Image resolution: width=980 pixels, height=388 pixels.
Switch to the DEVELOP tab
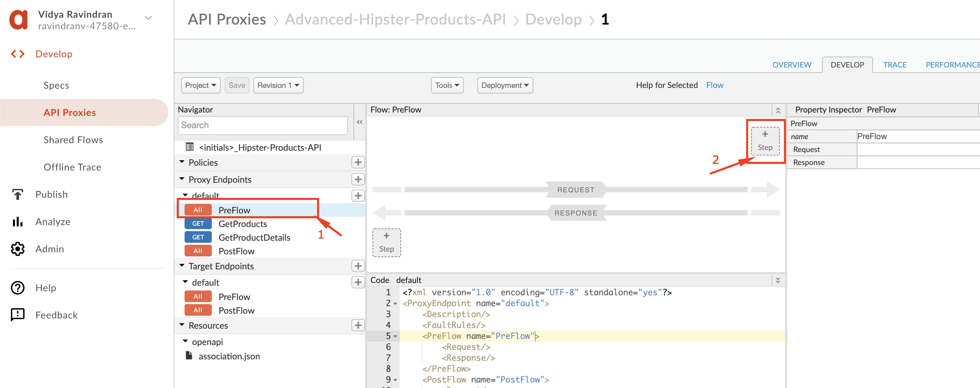point(847,65)
